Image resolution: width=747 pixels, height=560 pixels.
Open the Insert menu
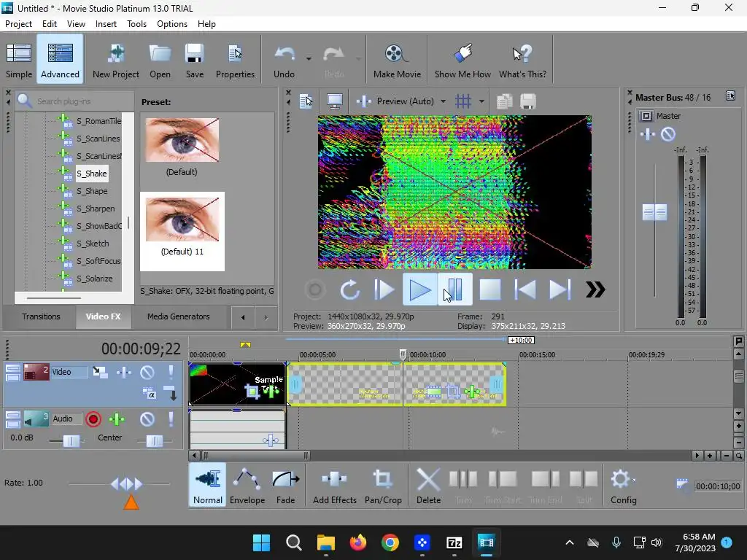(106, 24)
